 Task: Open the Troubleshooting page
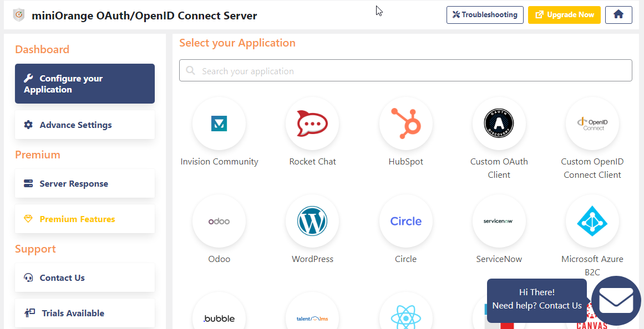[x=485, y=15]
